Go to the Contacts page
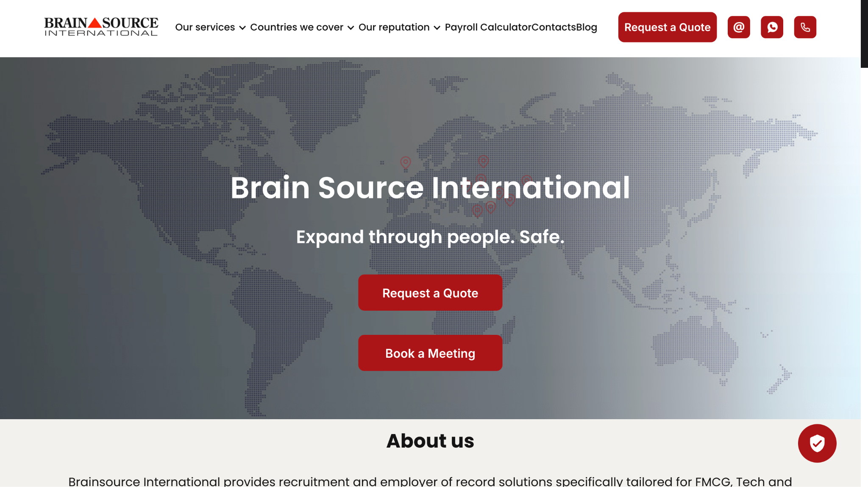Image resolution: width=868 pixels, height=487 pixels. pos(554,27)
